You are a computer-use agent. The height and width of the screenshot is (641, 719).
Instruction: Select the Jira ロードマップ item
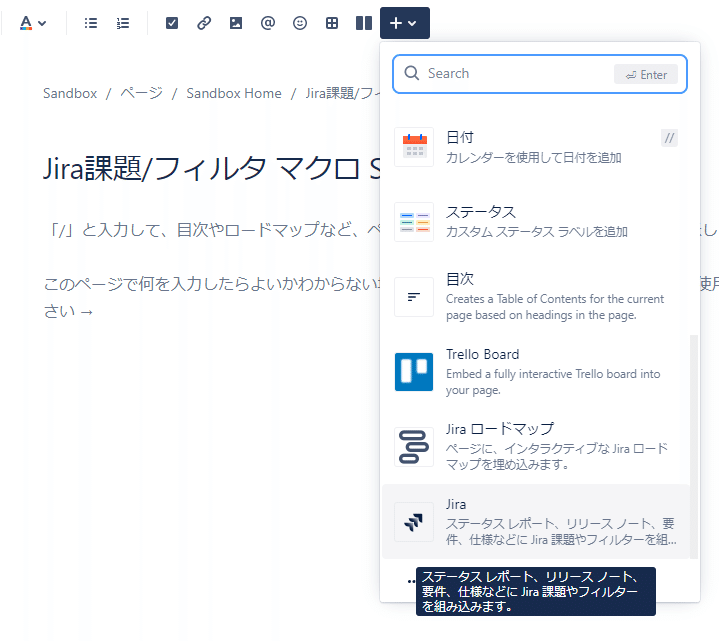(x=536, y=447)
